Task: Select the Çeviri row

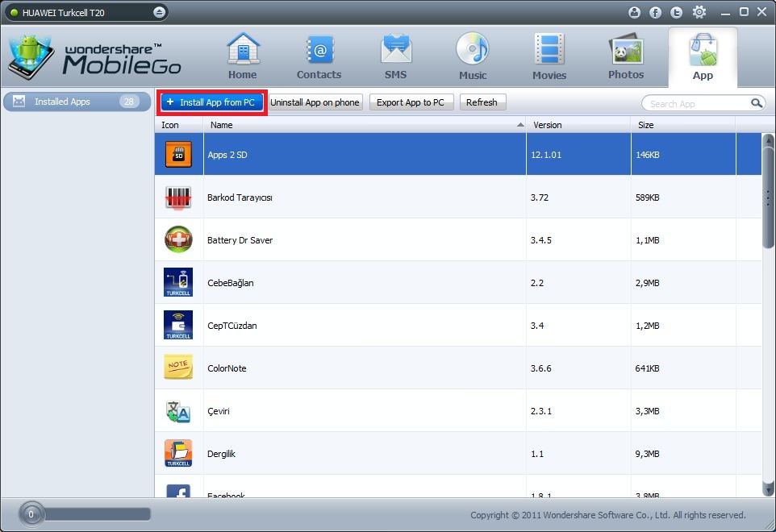Action: [x=458, y=411]
